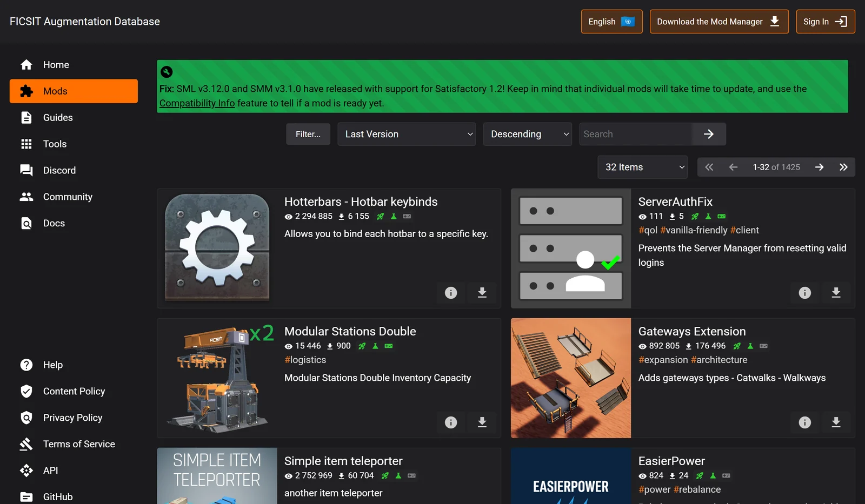Show info for Gateways Extension
The width and height of the screenshot is (865, 504).
(x=805, y=422)
